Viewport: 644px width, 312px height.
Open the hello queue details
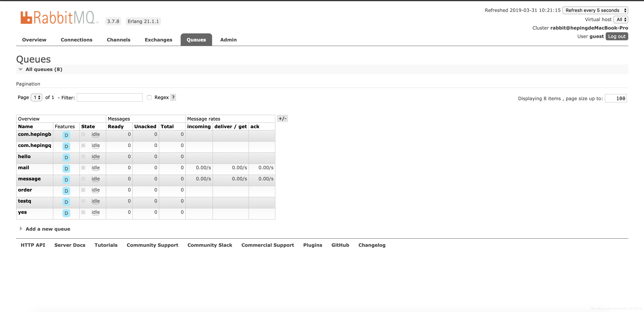pyautogui.click(x=24, y=157)
